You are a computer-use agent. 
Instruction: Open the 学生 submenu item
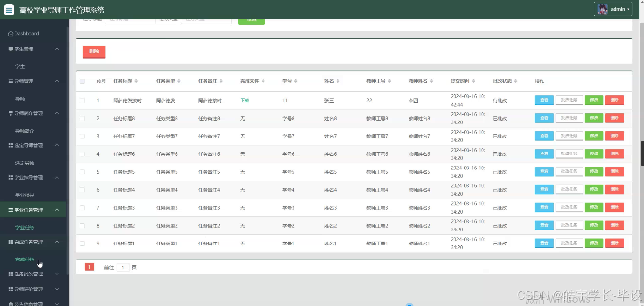click(x=20, y=66)
